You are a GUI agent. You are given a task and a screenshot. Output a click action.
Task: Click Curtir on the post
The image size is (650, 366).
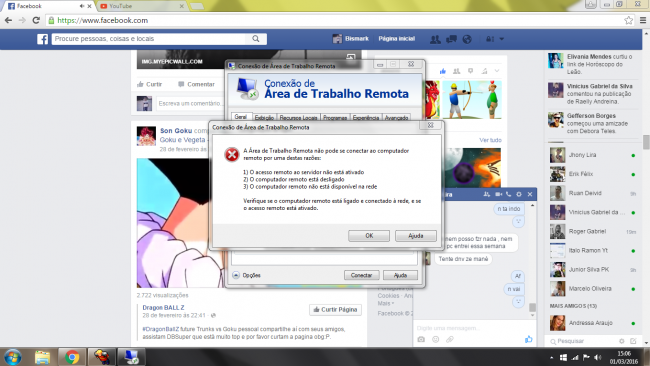[150, 84]
